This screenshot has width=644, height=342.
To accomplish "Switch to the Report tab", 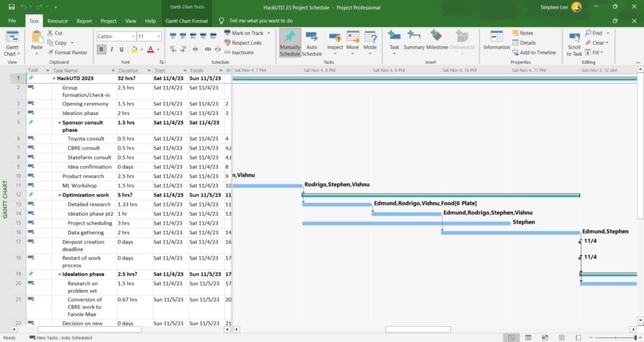I will point(84,21).
